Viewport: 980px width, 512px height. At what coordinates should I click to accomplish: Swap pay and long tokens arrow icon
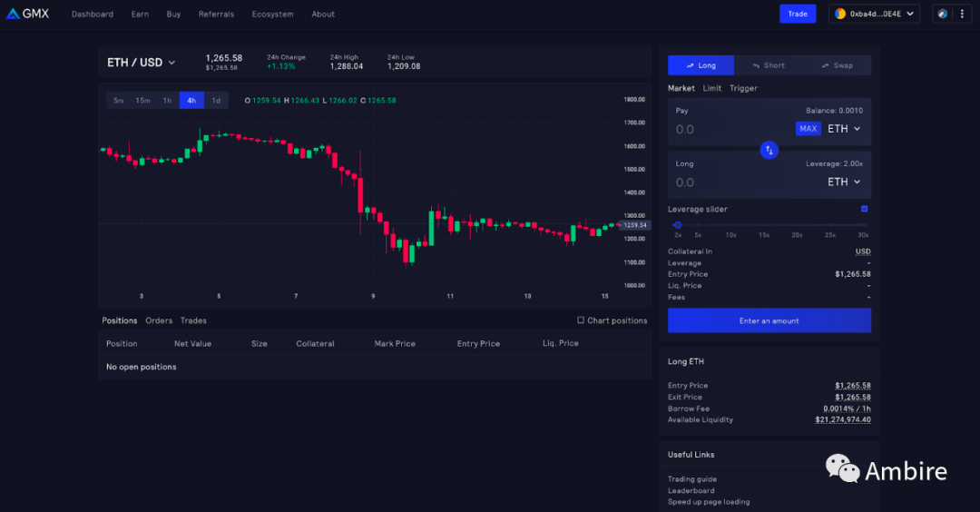769,150
